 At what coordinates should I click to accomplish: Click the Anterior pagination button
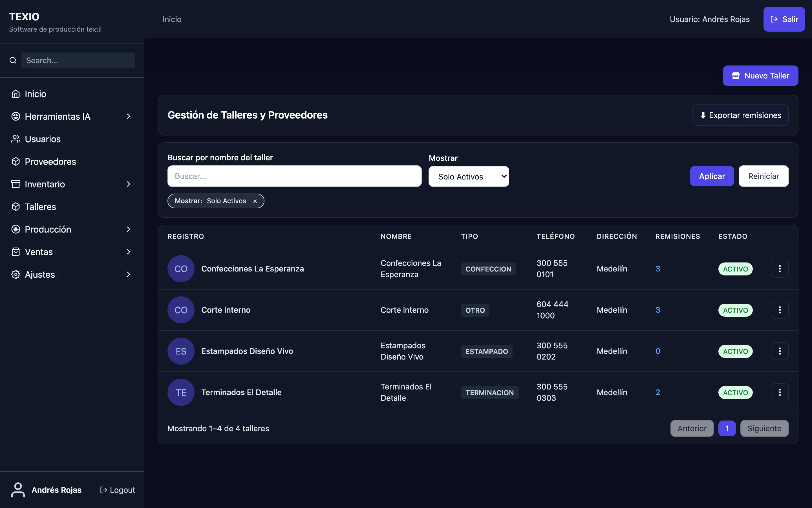(x=692, y=428)
